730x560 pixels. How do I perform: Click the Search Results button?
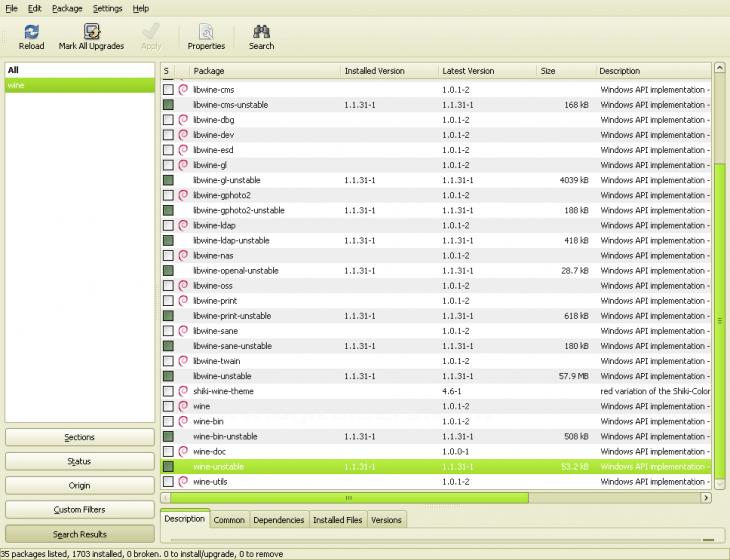[80, 534]
